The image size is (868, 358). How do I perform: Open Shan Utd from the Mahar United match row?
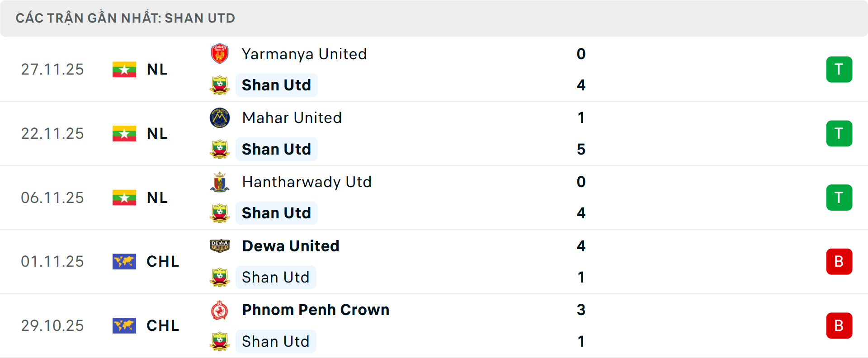276,149
